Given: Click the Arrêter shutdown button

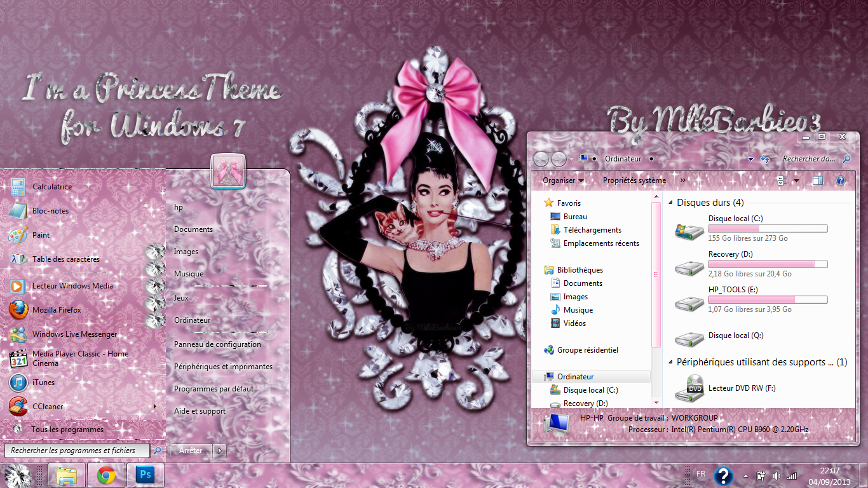Looking at the screenshot, I should tap(191, 451).
